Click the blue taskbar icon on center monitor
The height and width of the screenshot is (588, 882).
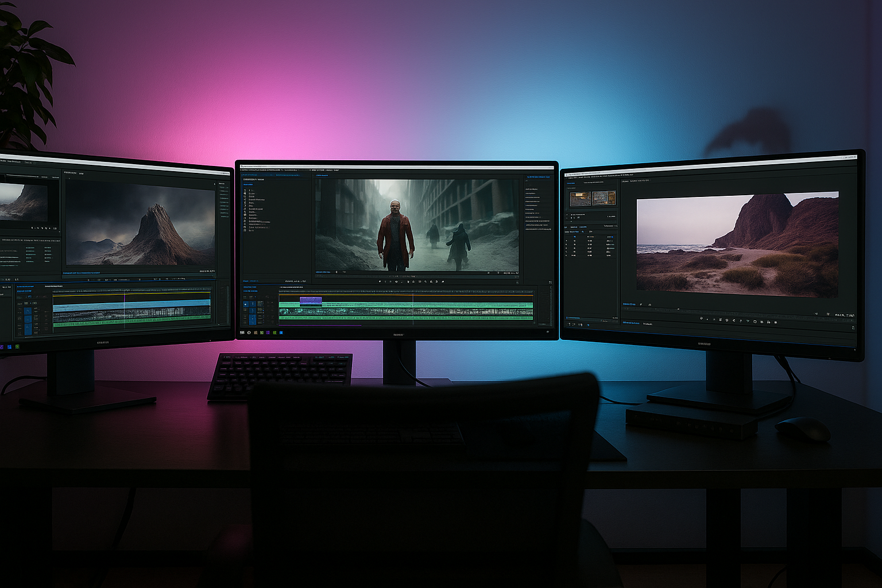[x=281, y=332]
